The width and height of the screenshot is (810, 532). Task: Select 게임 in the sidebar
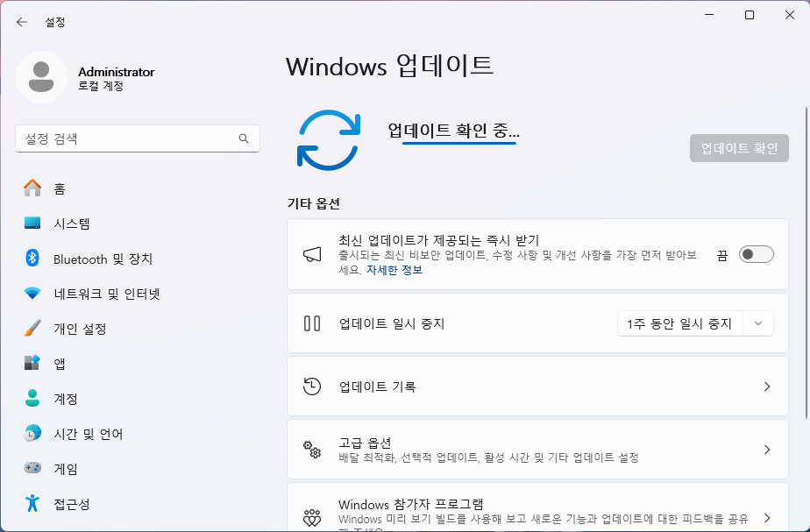pyautogui.click(x=138, y=469)
